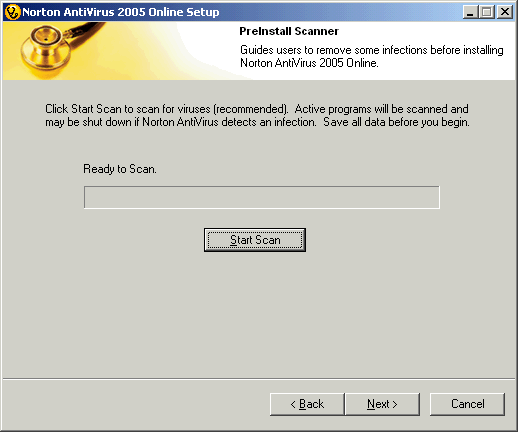Click the Start Scan button
518x432 pixels.
coord(255,240)
